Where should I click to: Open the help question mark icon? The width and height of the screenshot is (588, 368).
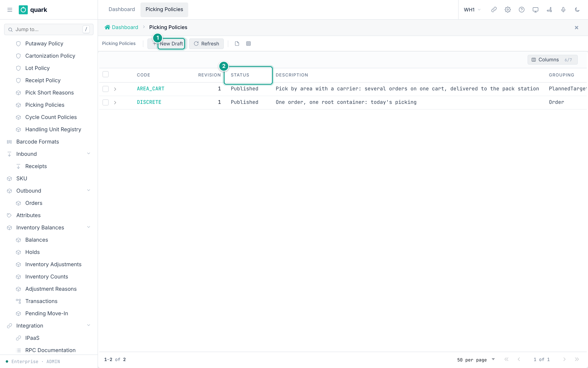click(x=521, y=10)
